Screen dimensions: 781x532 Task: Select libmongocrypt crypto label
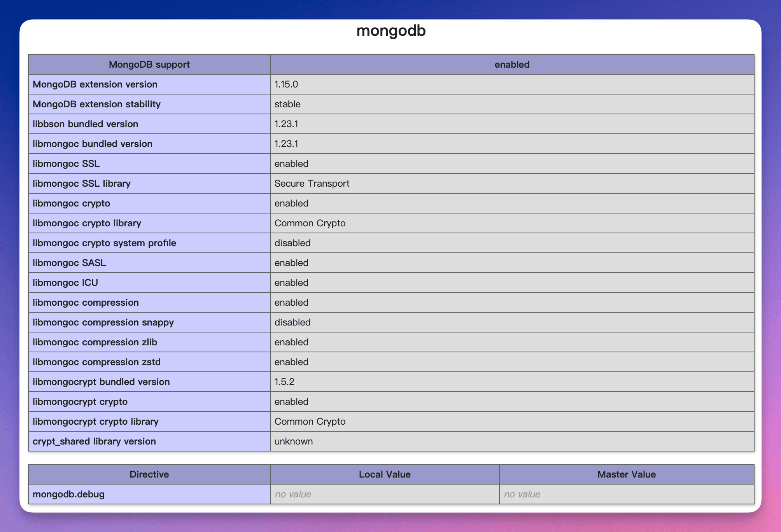point(80,402)
